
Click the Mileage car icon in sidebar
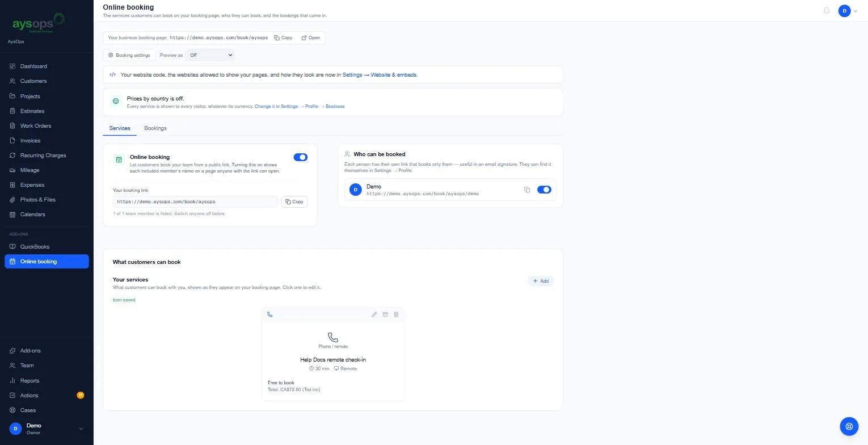(12, 170)
